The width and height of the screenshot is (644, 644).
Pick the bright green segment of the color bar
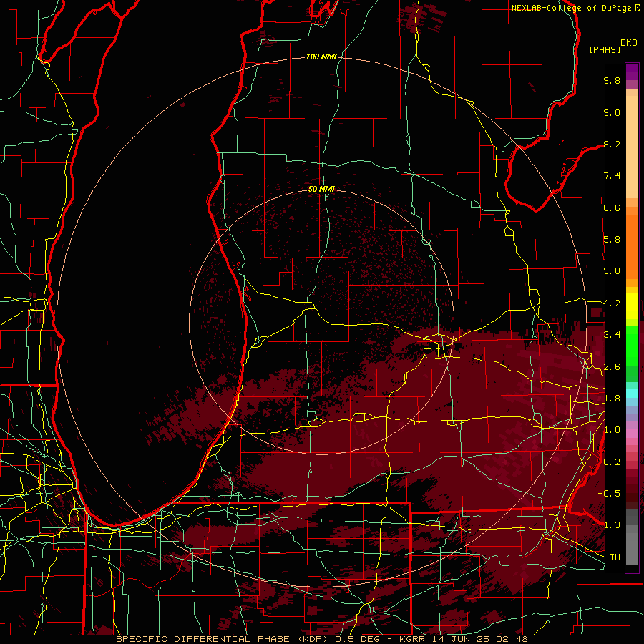point(632,344)
